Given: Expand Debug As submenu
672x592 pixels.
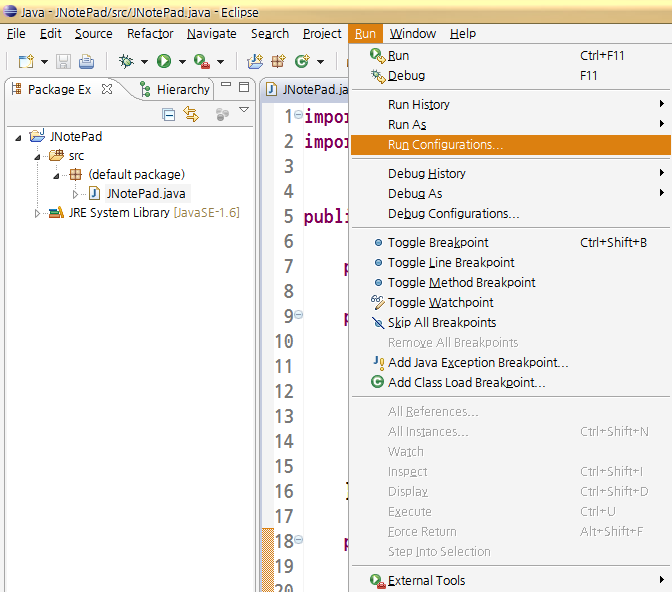Looking at the screenshot, I should click(511, 194).
